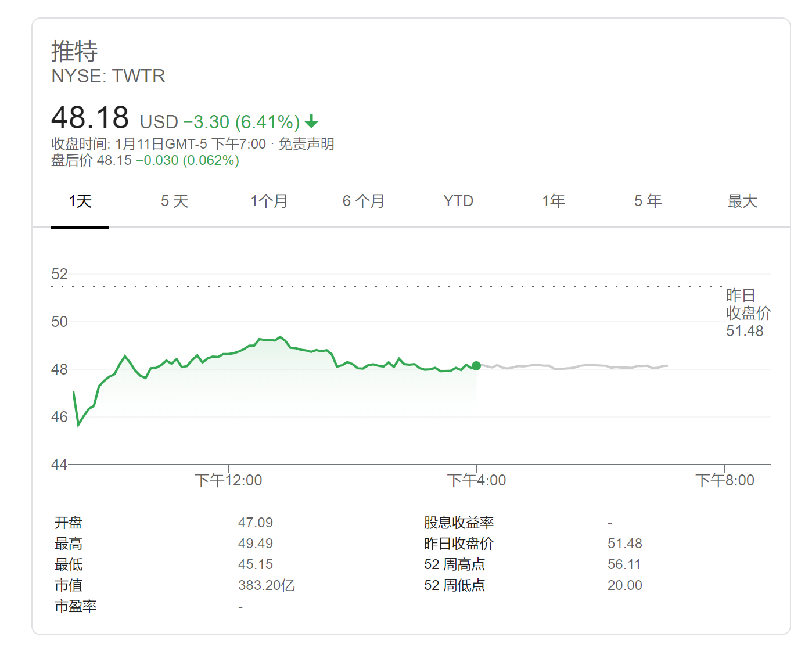Image resolution: width=812 pixels, height=655 pixels.
Task: Show the 6 个月 chart view
Action: 364,201
